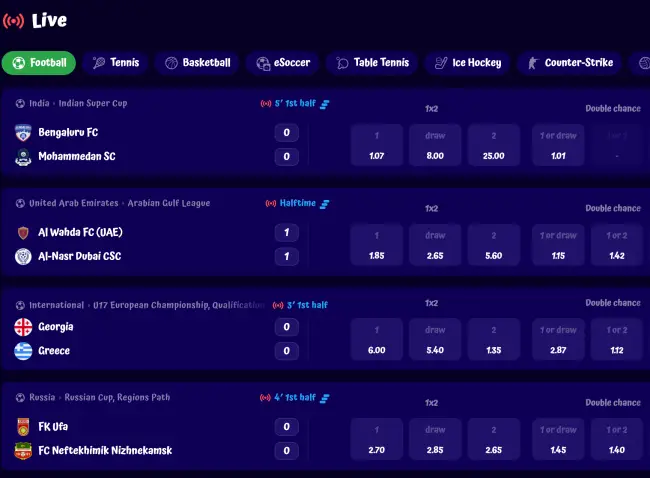Screen dimensions: 650x478
Task: Click the Al-Nasr Dubai CSC crest
Action: click(23, 257)
